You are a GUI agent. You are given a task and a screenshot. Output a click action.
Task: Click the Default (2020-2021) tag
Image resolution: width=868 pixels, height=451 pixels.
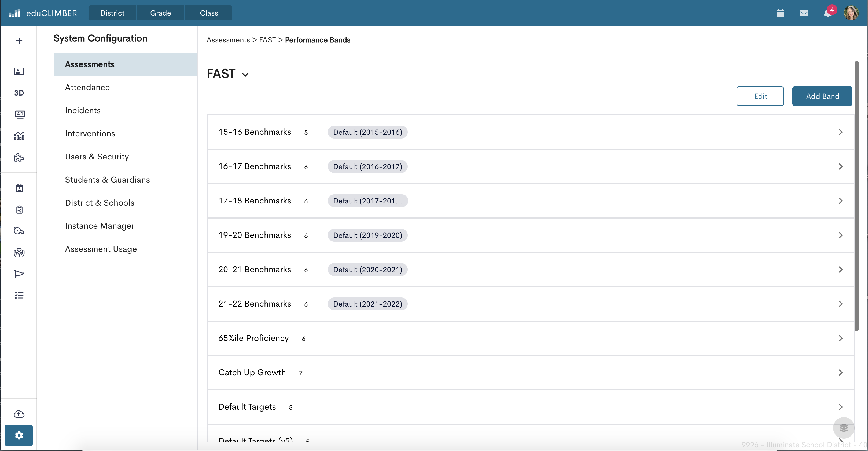point(368,270)
